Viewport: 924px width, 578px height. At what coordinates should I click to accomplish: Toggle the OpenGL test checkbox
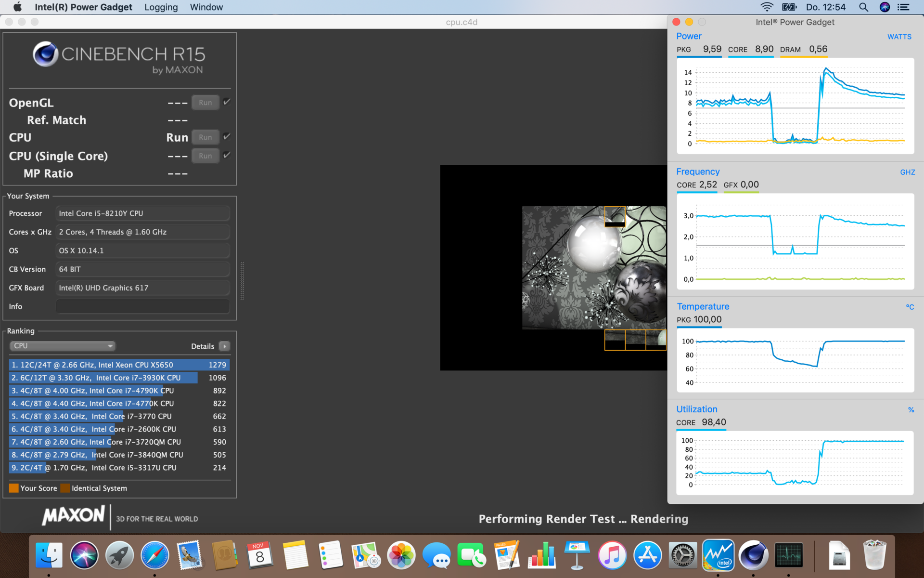[227, 102]
